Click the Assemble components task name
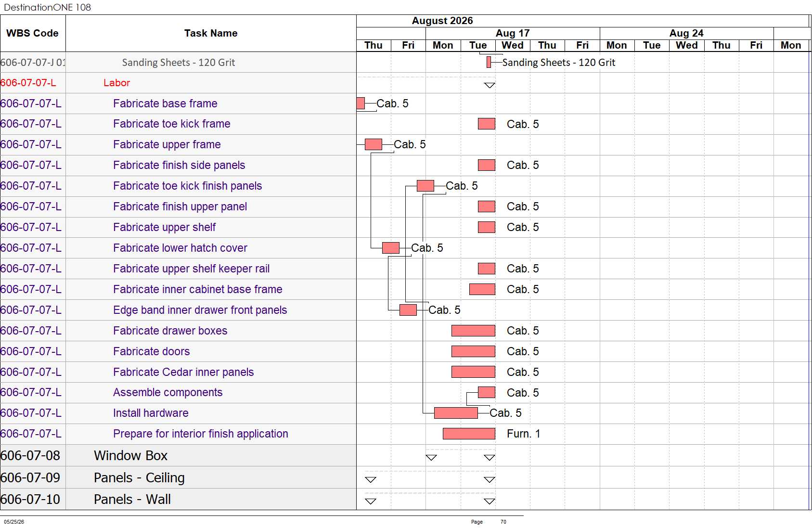This screenshot has height=528, width=812. point(168,392)
